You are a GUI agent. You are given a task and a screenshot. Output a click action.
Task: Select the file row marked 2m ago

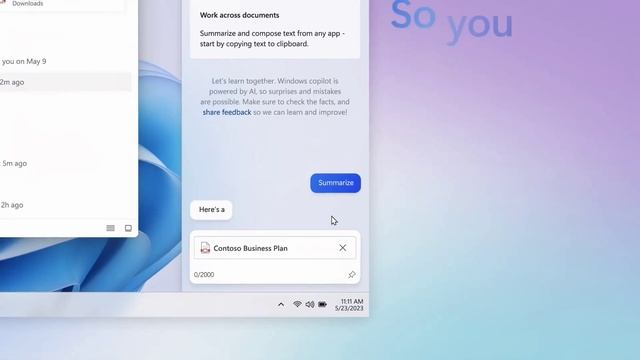65,82
